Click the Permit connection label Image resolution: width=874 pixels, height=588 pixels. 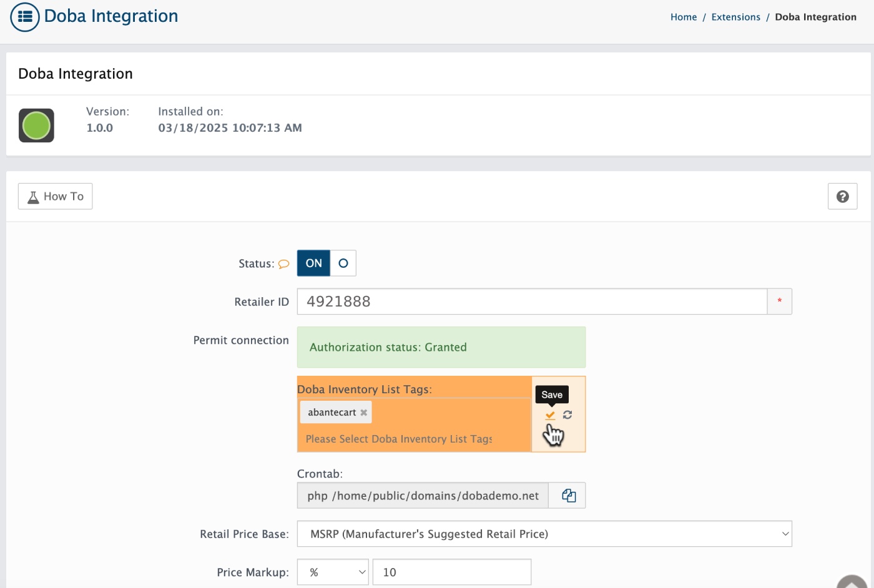[241, 340]
